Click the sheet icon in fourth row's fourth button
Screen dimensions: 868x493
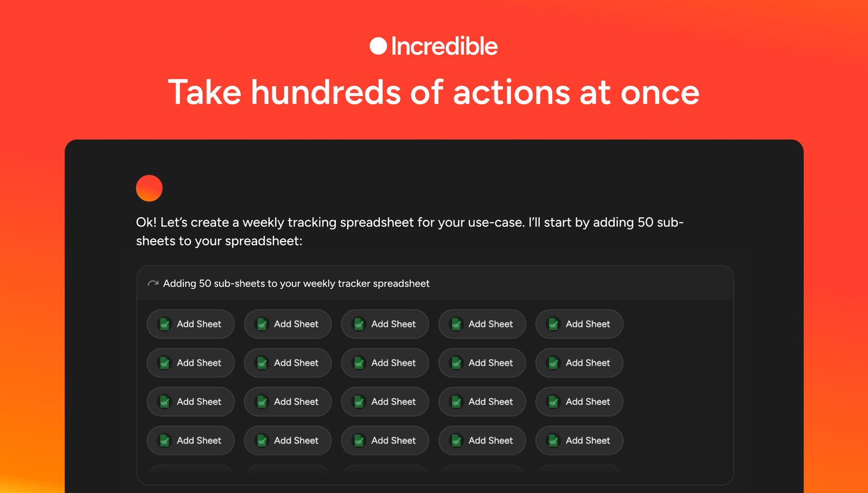pos(456,441)
